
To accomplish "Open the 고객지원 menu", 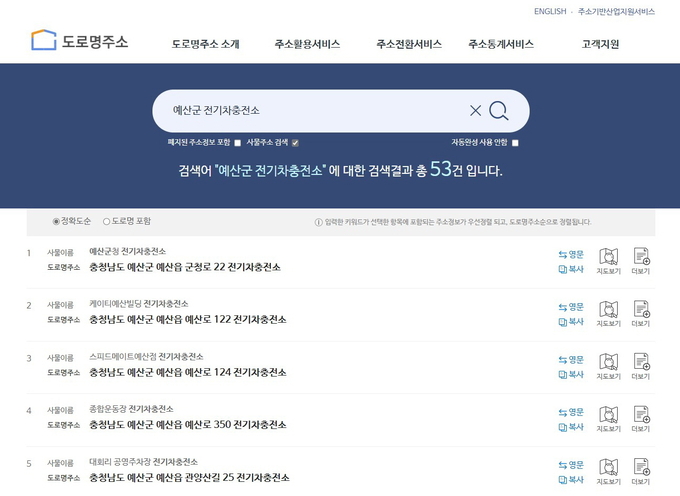I will (x=600, y=44).
